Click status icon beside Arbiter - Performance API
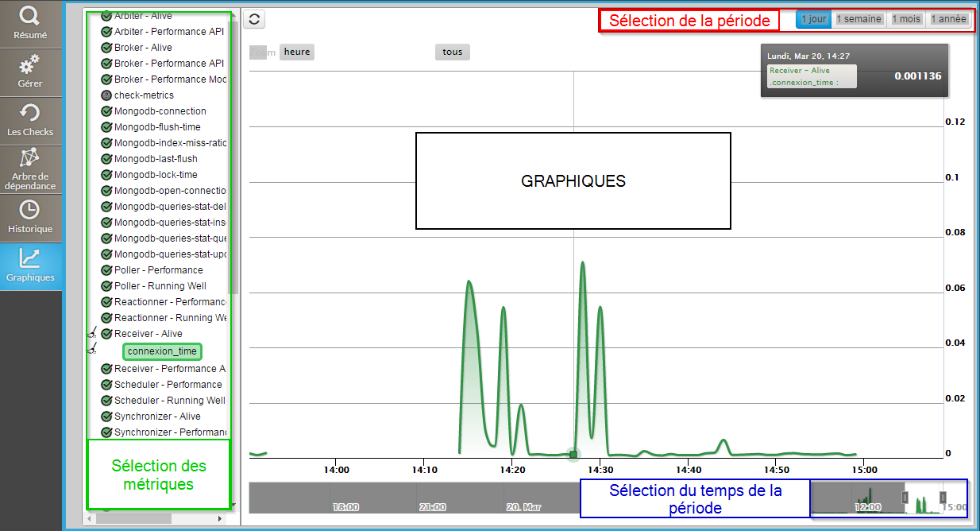The image size is (980, 531). coord(106,32)
